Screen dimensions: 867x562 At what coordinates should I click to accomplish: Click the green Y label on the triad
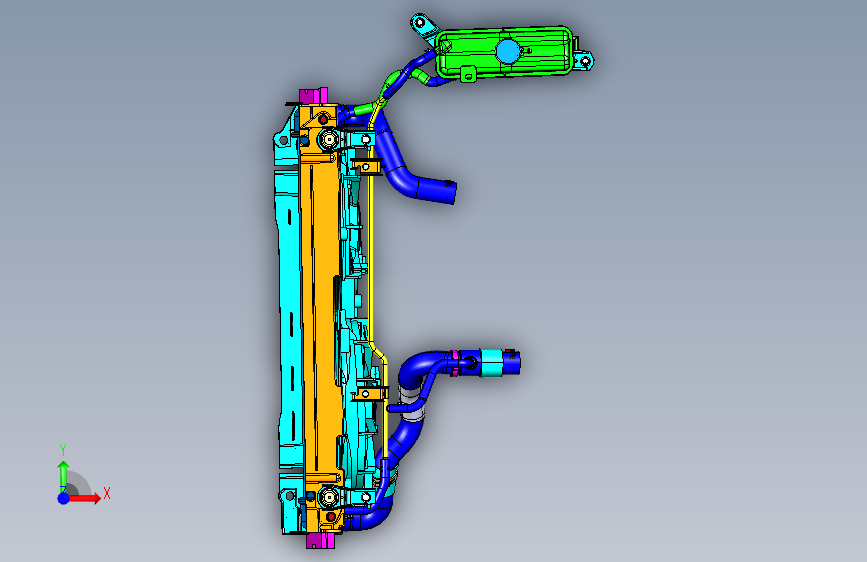(x=63, y=450)
